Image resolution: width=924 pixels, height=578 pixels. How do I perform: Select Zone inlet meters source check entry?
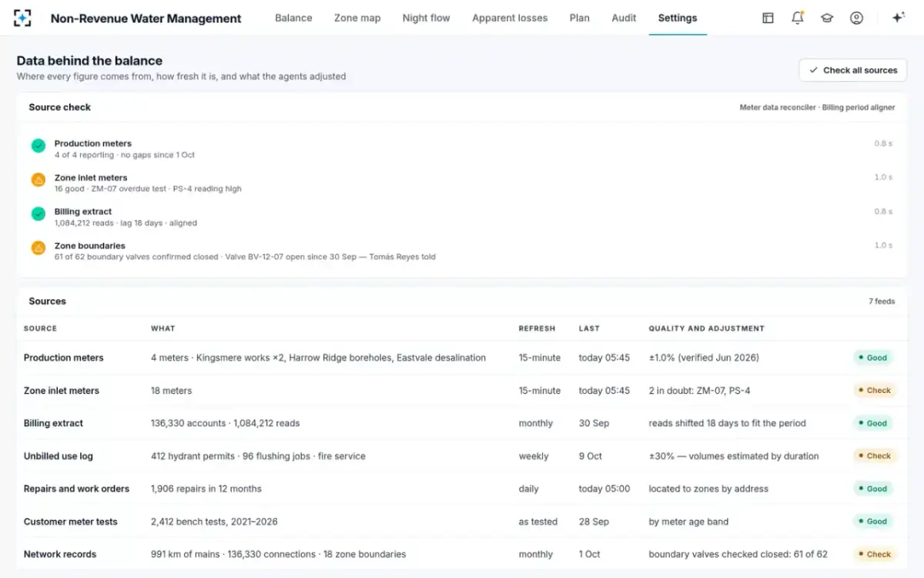[462, 183]
